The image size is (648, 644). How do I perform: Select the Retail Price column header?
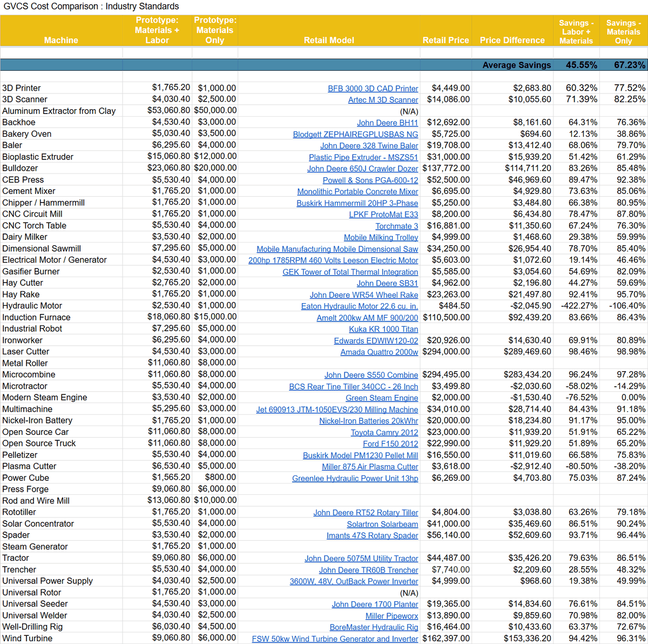coord(446,40)
